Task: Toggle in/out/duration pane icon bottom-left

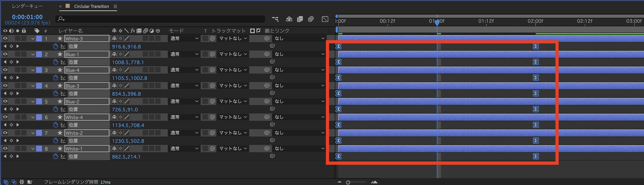Action: click(x=22, y=182)
